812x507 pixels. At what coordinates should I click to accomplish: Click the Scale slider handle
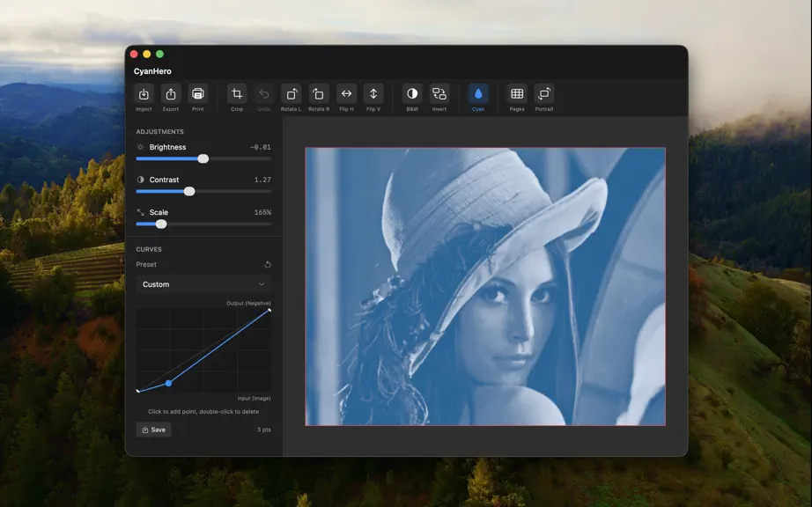(161, 224)
